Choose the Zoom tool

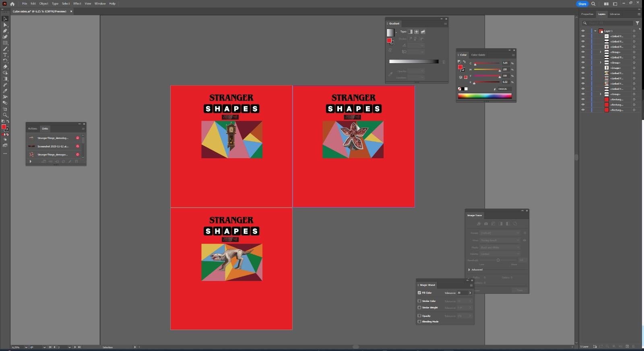coord(5,115)
